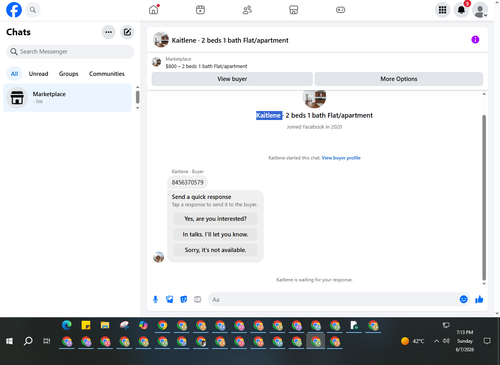Select the Unread chats filter tab
The image size is (500, 365).
(38, 74)
